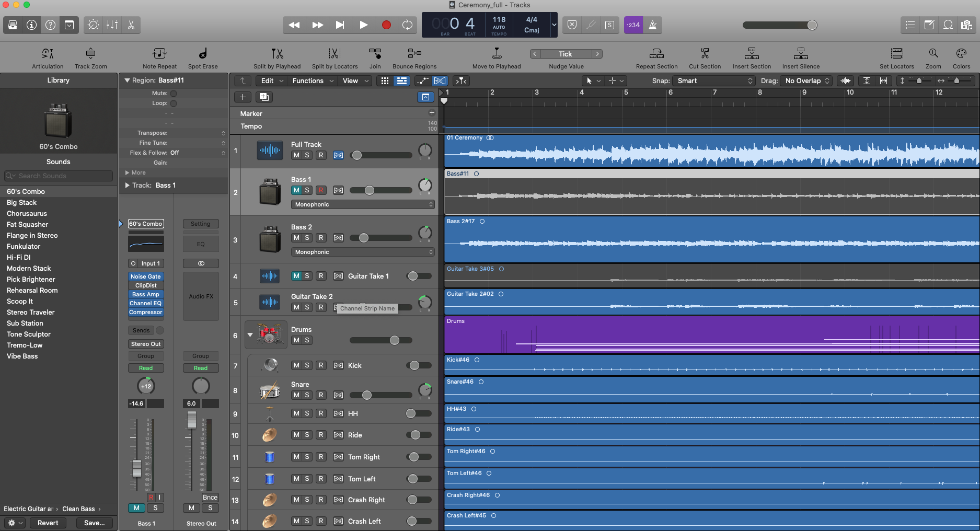
Task: Collapse the Region Bass#11 disclosure triangle
Action: (x=126, y=80)
